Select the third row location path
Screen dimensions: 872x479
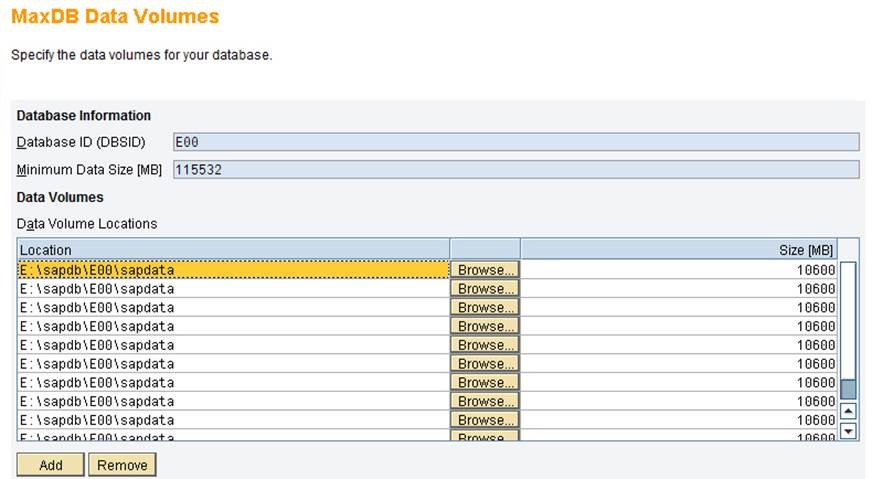point(97,308)
